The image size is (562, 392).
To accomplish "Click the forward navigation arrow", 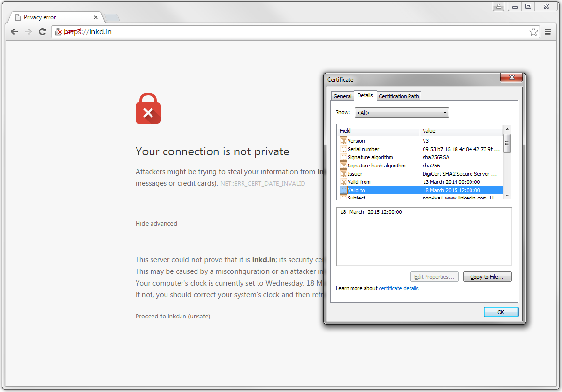I will click(x=28, y=32).
